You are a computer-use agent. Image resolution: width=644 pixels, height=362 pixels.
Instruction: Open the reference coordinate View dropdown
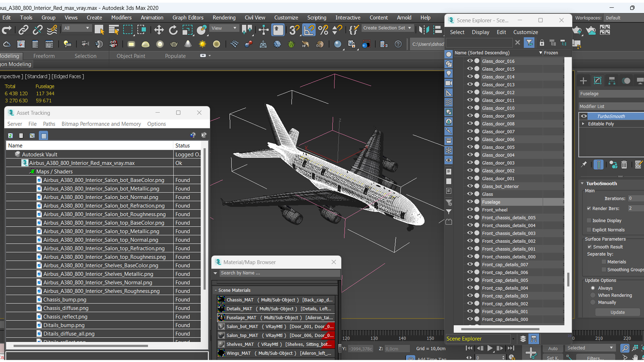224,28
